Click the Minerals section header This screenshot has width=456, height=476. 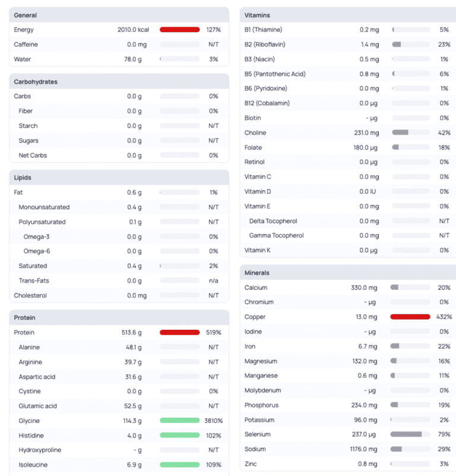pyautogui.click(x=257, y=273)
